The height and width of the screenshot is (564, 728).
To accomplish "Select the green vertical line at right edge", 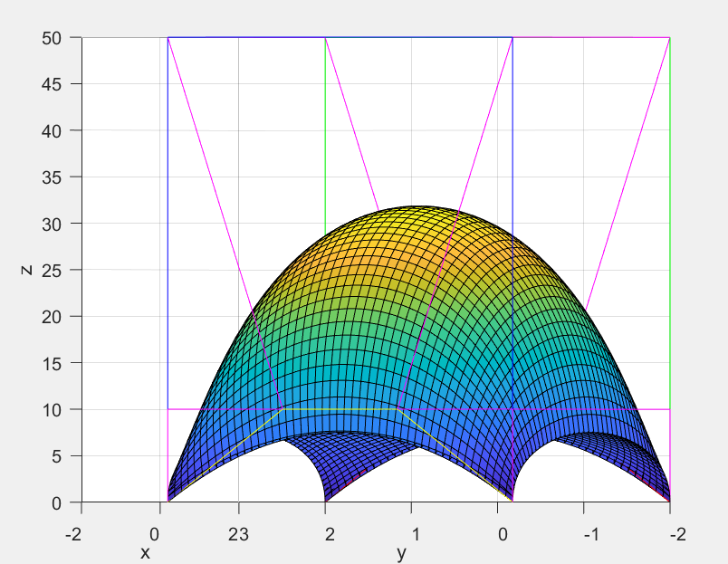I will (x=669, y=226).
